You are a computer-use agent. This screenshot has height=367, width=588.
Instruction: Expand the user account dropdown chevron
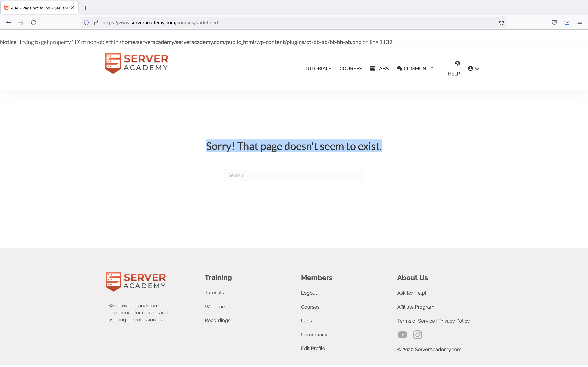click(x=477, y=69)
